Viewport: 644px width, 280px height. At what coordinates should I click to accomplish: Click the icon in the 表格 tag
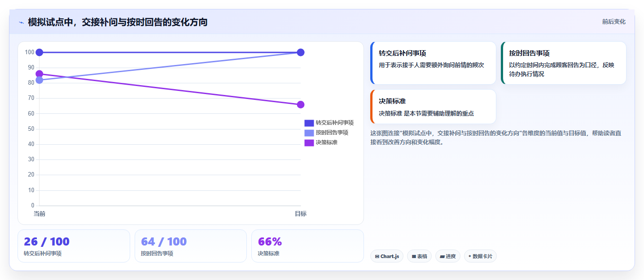pyautogui.click(x=414, y=257)
